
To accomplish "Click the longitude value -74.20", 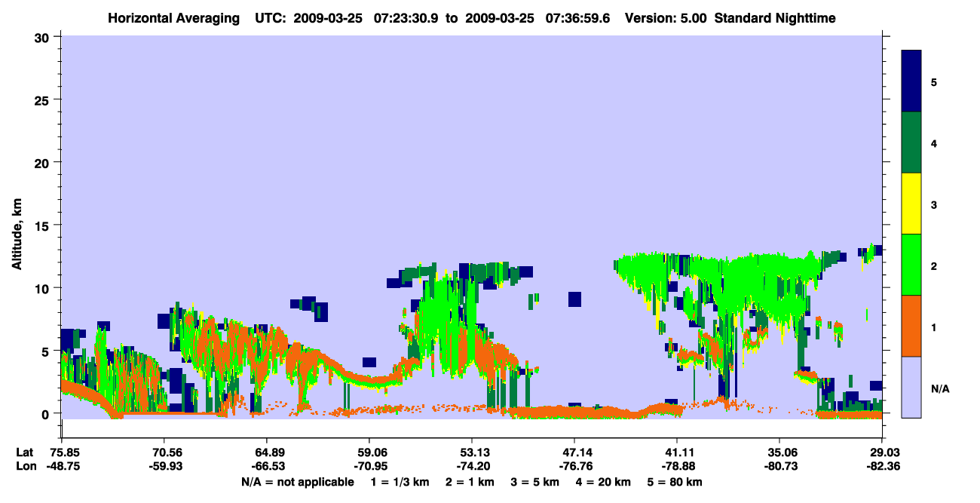I will (x=472, y=466).
